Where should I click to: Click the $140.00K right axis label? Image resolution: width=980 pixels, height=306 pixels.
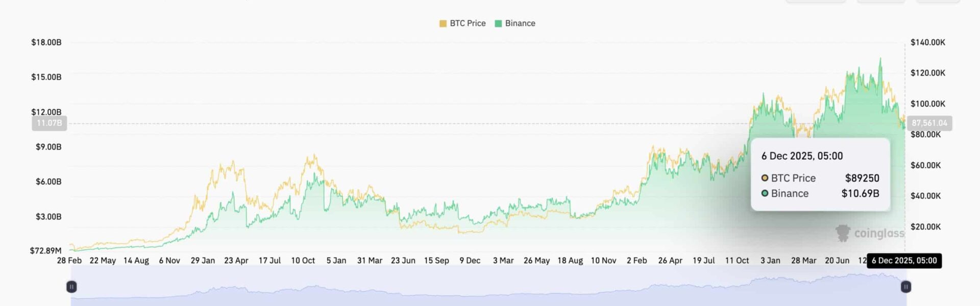[x=927, y=42]
